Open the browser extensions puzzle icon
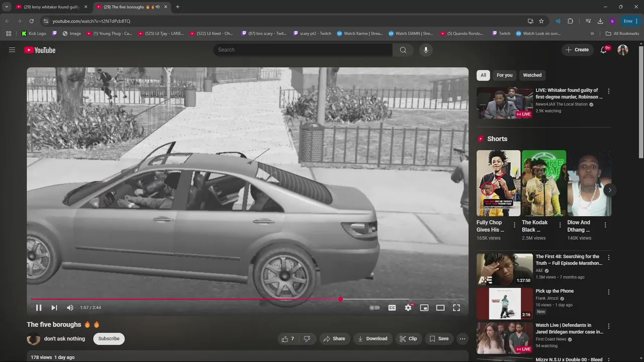The image size is (644, 362). 570,21
